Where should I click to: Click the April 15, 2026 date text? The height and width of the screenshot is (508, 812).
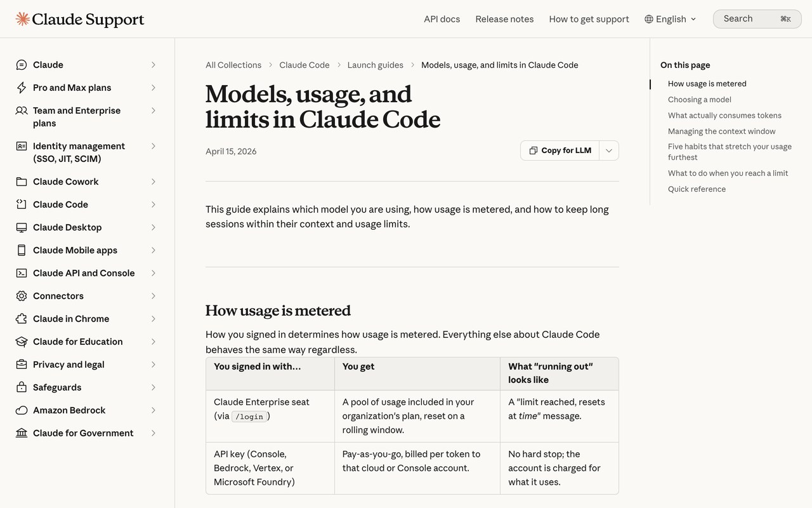pyautogui.click(x=231, y=151)
